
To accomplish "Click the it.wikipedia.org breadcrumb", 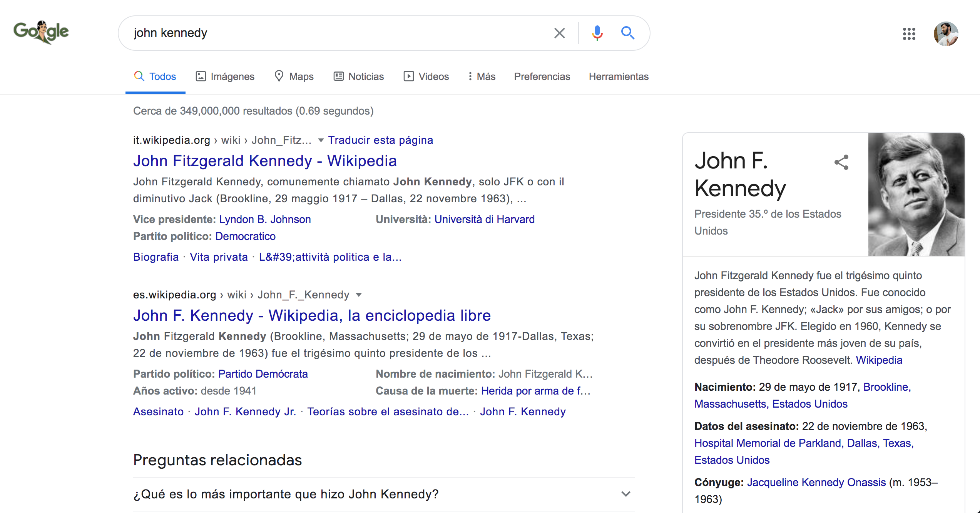I will click(x=222, y=140).
